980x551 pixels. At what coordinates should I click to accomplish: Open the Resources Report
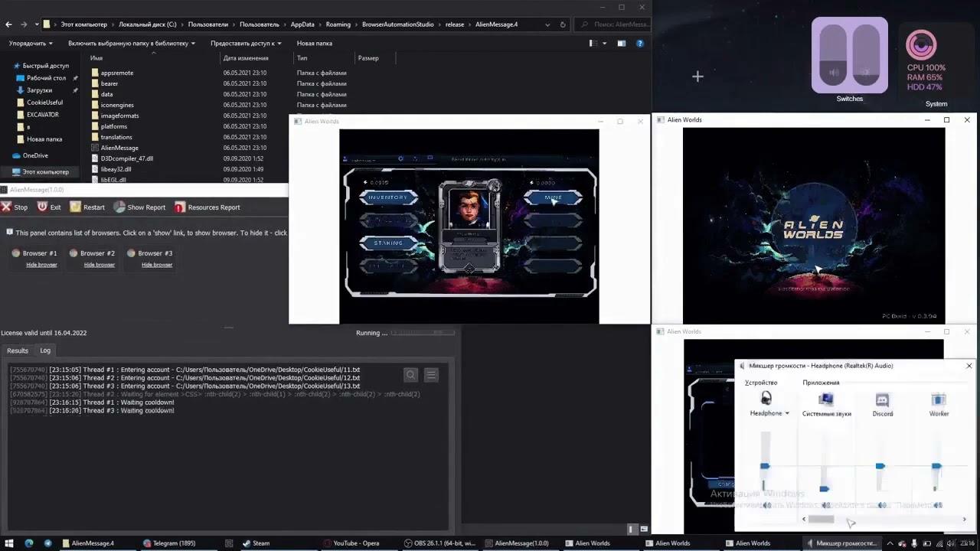(207, 207)
